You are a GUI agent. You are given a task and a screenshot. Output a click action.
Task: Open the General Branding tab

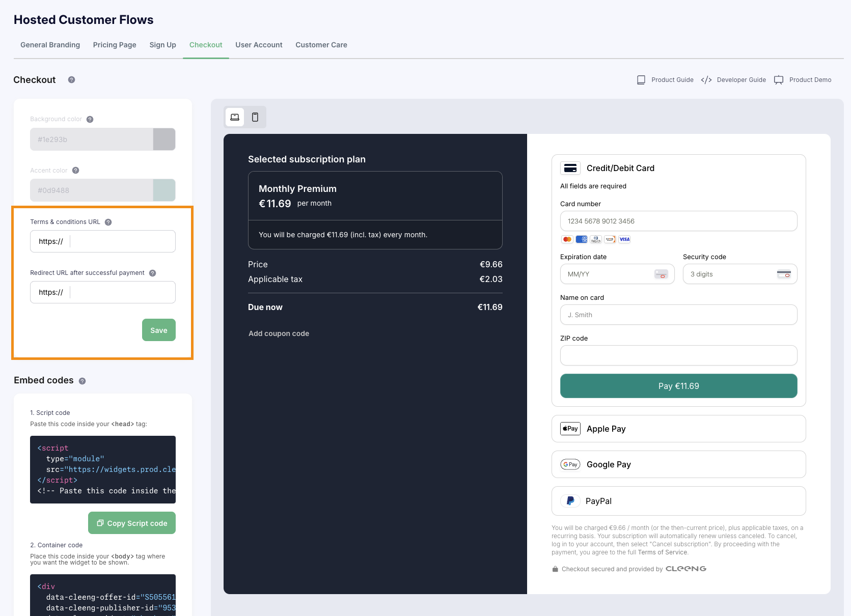coord(50,45)
